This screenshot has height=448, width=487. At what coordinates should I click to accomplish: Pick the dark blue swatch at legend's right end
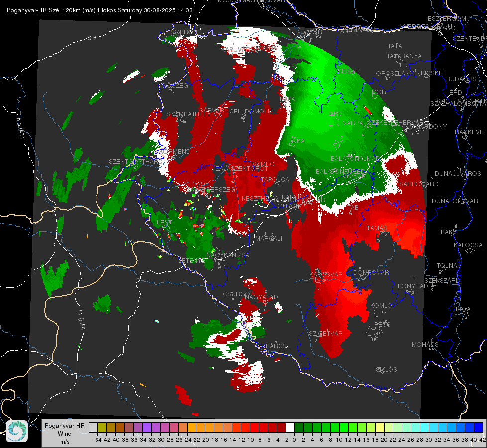(x=479, y=428)
